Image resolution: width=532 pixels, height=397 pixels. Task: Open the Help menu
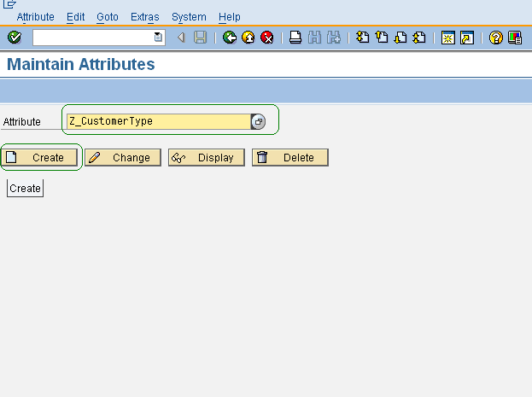pos(230,17)
